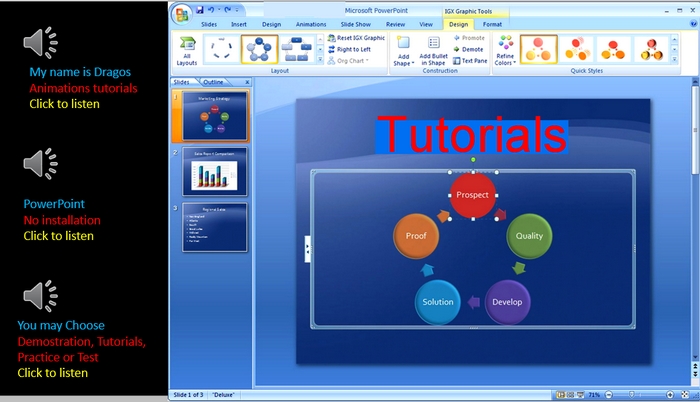The image size is (700, 402).
Task: Toggle Right to Left layout
Action: coord(355,49)
